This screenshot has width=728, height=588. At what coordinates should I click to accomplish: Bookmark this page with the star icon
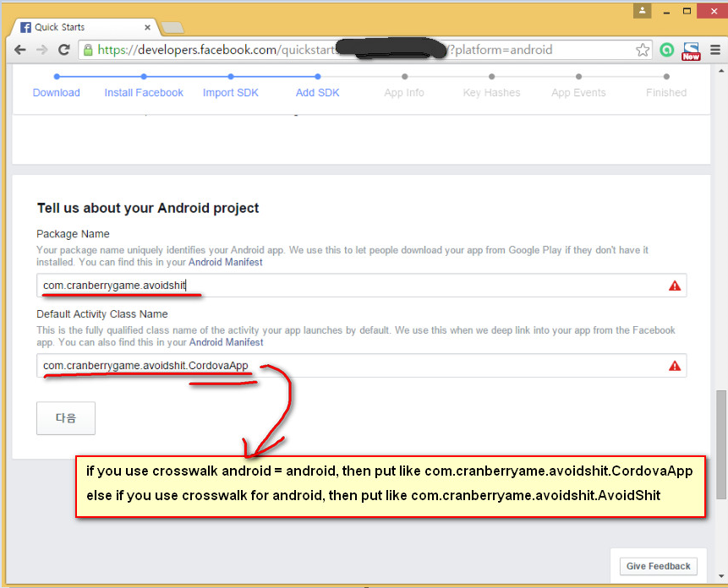(643, 50)
